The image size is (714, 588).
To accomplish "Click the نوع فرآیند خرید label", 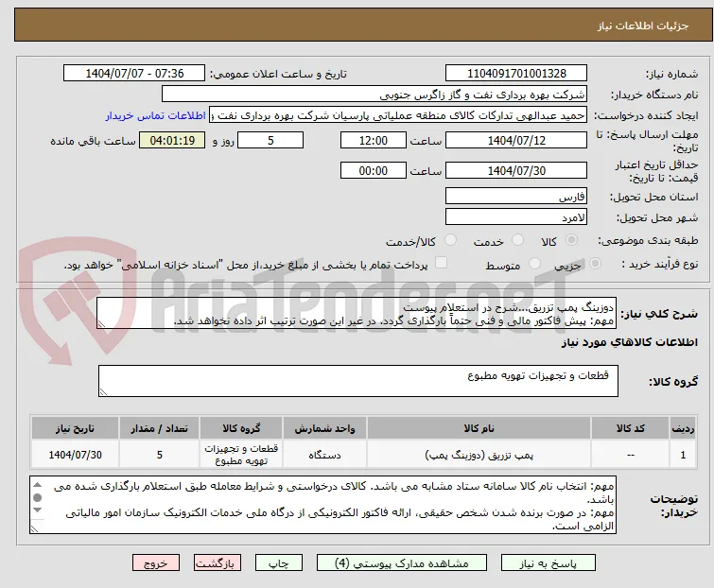I will click(660, 264).
